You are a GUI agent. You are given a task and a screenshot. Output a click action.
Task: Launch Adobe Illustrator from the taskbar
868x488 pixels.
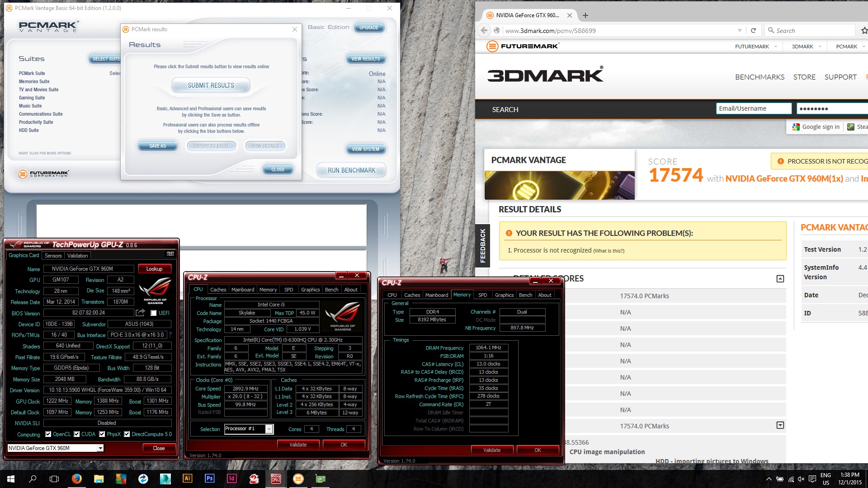tap(187, 479)
